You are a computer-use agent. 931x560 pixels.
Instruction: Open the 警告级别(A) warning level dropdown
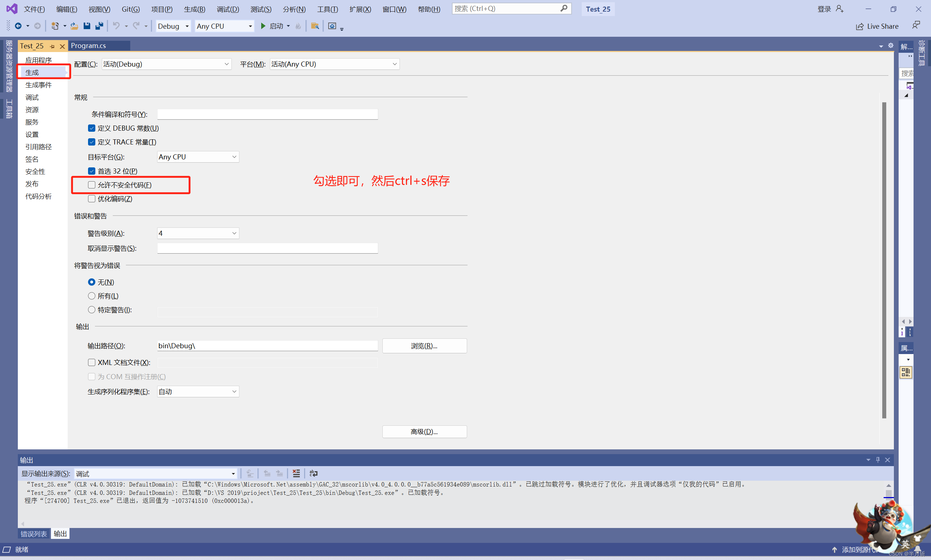198,233
